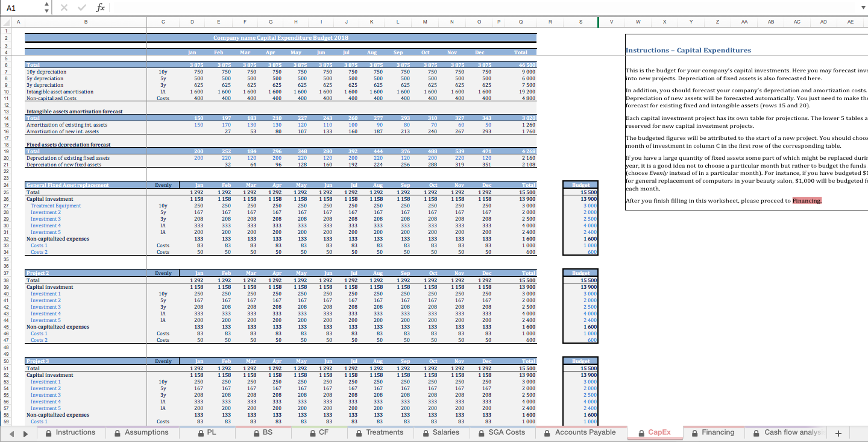The image size is (868, 442).
Task: Open the Accounts Payable sheet tab
Action: [580, 432]
